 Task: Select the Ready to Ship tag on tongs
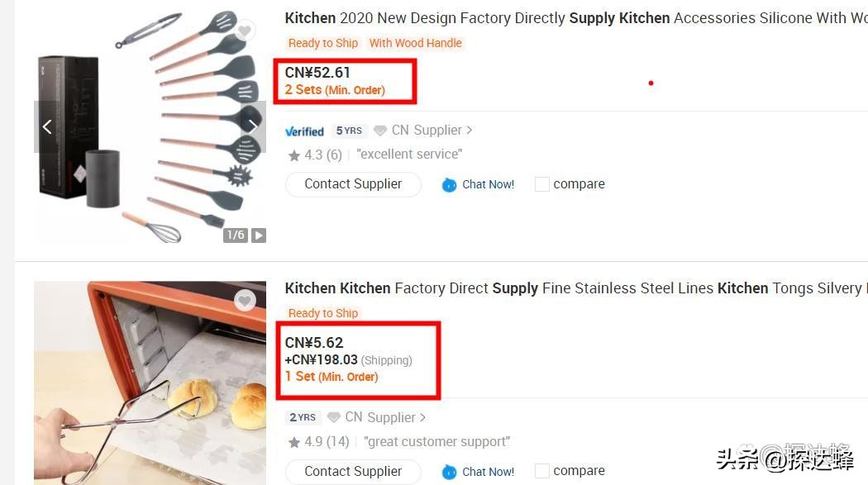323,313
